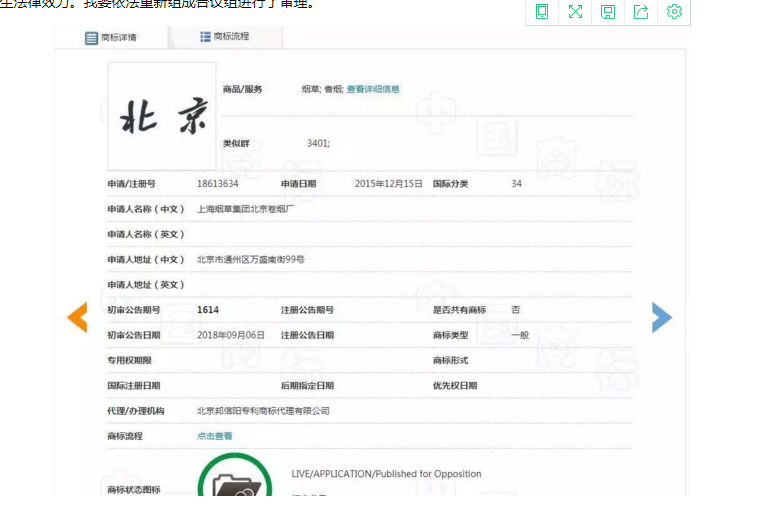Click the 国际分类 label
Image resolution: width=769 pixels, height=505 pixels.
tap(450, 184)
